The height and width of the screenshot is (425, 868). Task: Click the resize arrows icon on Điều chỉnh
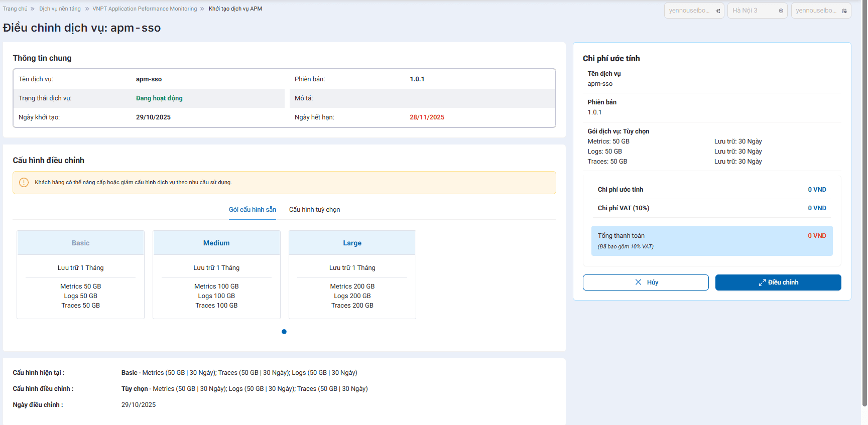click(762, 282)
